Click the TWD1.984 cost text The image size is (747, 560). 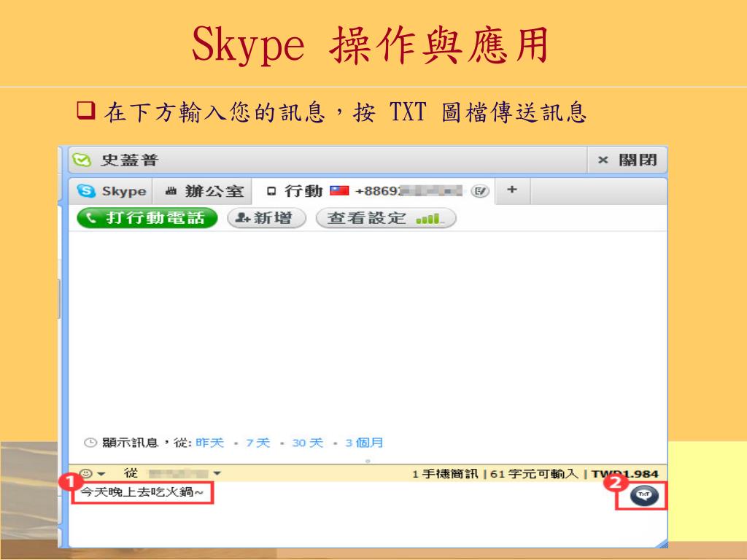(x=624, y=474)
